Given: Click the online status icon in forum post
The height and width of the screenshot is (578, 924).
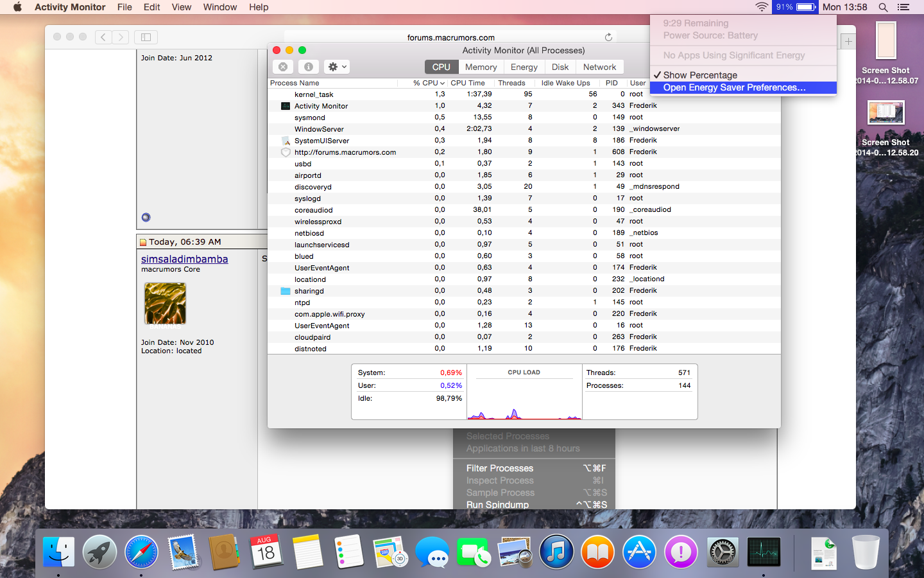Looking at the screenshot, I should (146, 217).
